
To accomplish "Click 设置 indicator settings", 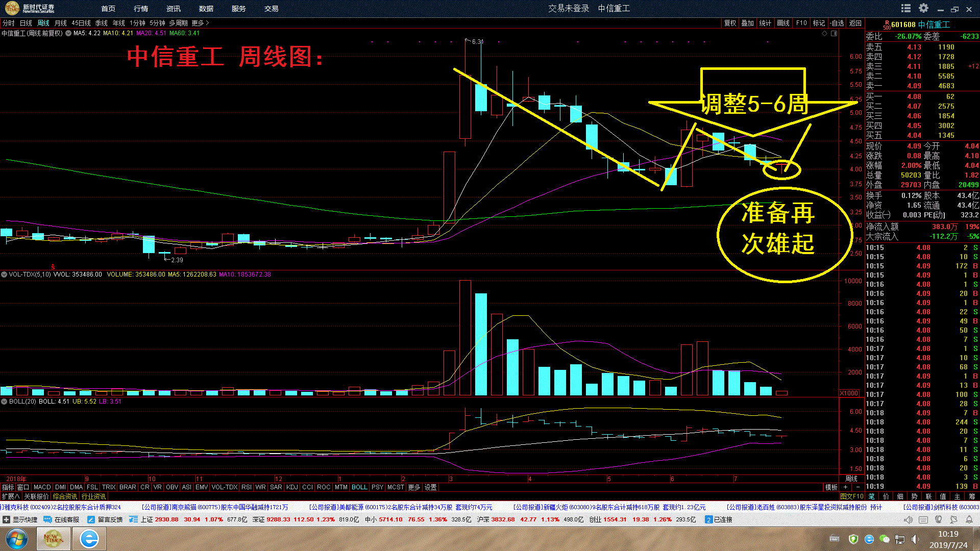I will coord(431,487).
